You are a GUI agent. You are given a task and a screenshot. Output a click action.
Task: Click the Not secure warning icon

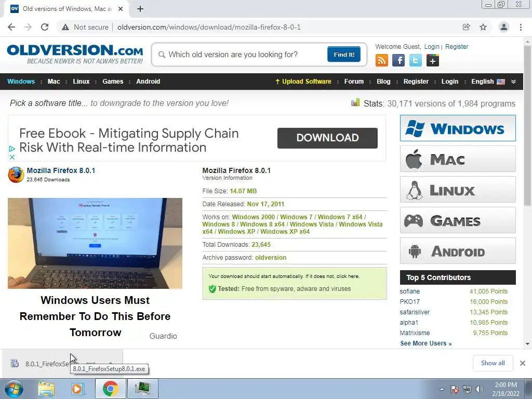pyautogui.click(x=65, y=27)
